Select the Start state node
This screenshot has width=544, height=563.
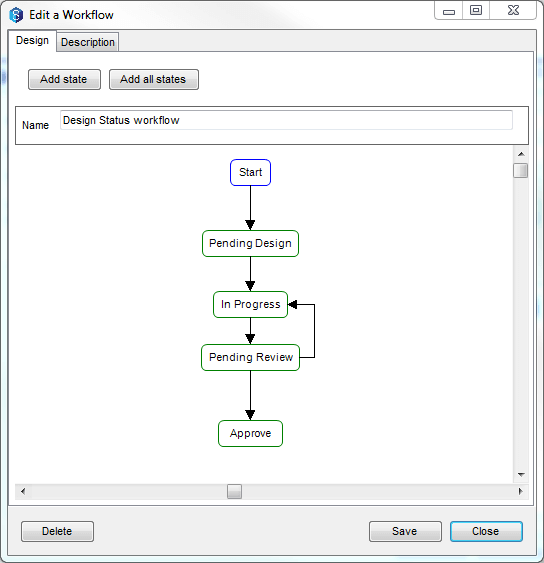[250, 172]
